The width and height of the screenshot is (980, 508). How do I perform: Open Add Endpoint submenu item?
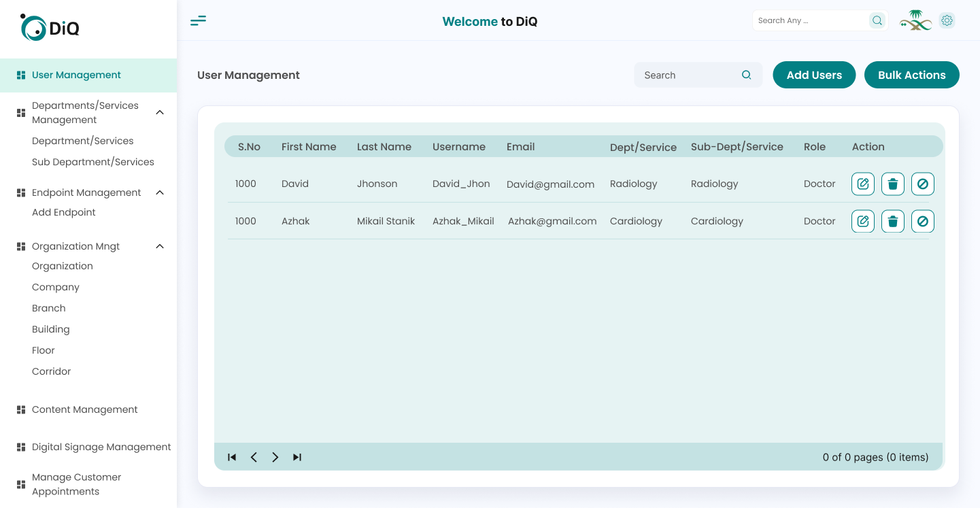(64, 212)
